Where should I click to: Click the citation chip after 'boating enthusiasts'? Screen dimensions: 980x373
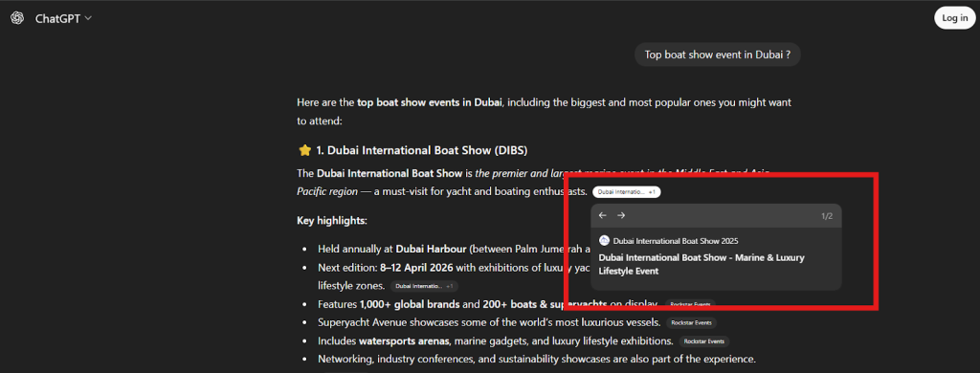tap(626, 192)
